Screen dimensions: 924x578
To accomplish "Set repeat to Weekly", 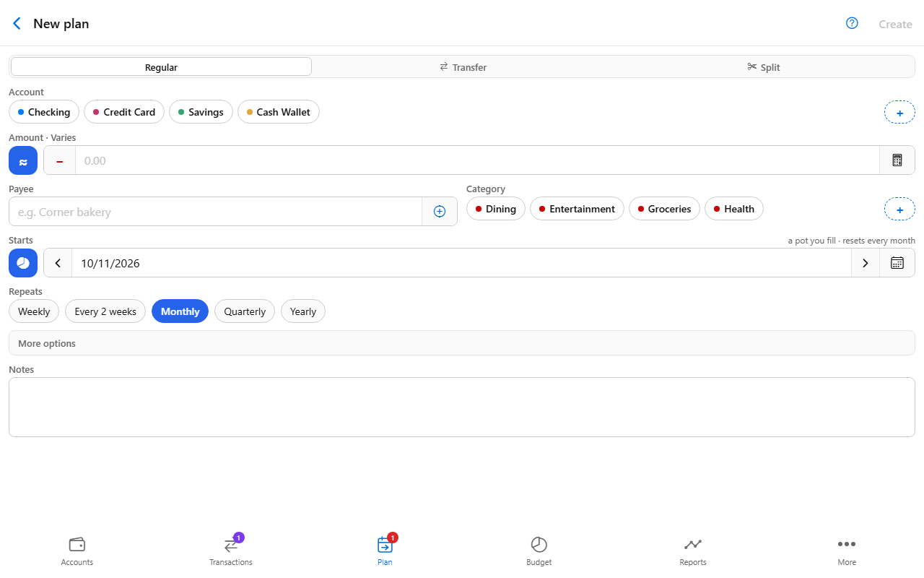I will pos(34,311).
